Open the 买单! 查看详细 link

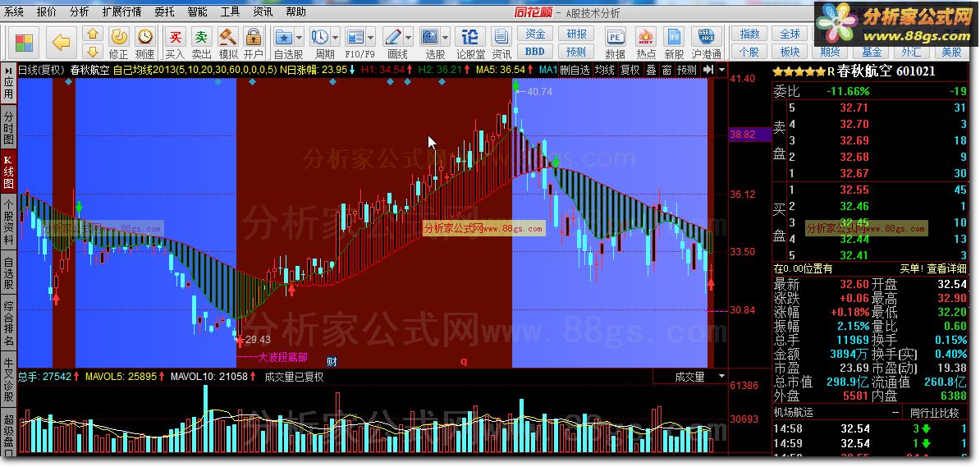click(x=934, y=268)
